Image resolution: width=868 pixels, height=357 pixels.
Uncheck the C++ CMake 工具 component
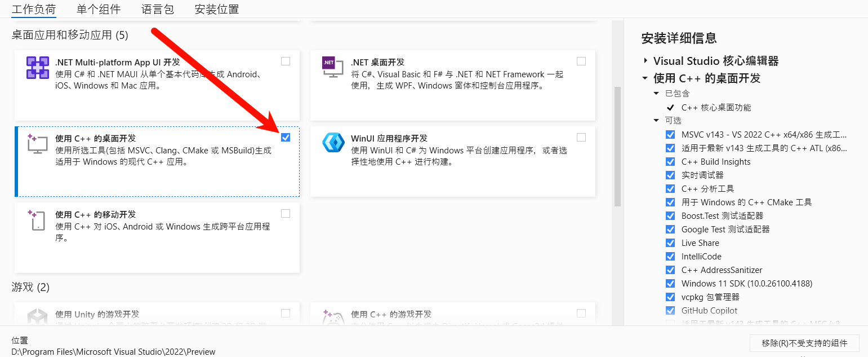click(x=670, y=202)
